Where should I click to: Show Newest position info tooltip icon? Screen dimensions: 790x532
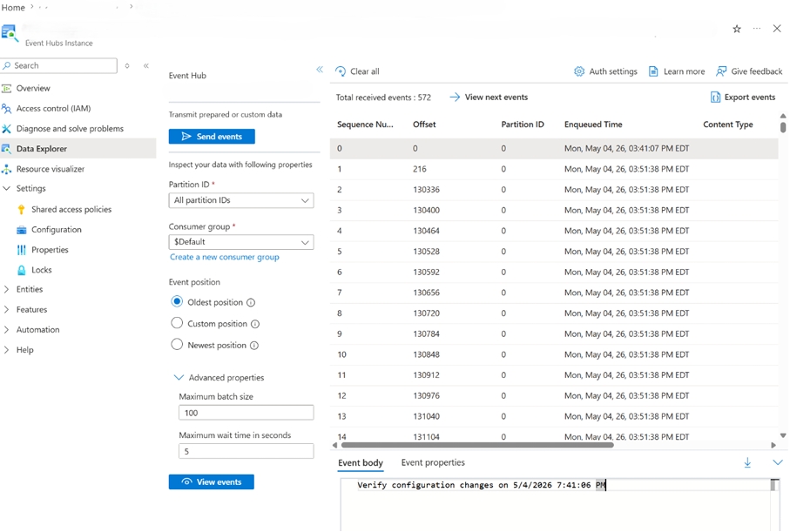[x=254, y=346]
